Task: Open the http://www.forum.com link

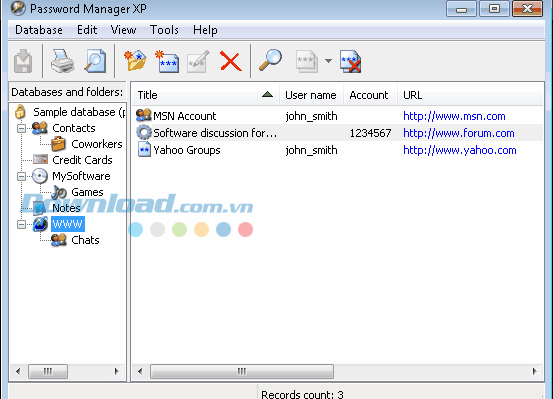Action: point(459,133)
